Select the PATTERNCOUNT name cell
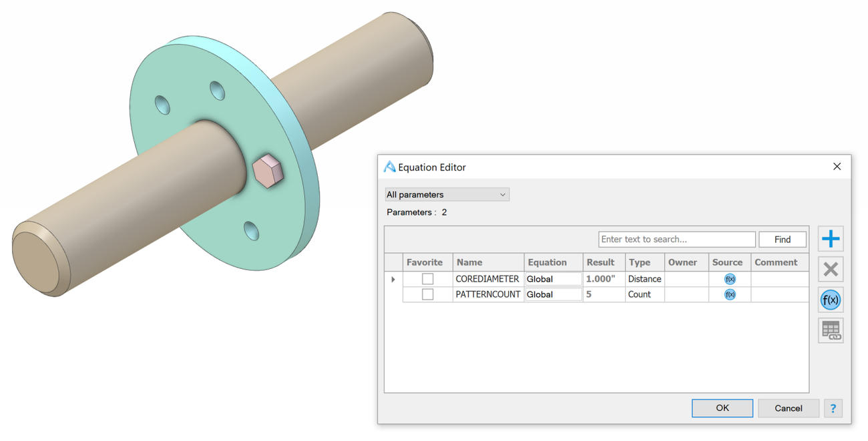The image size is (868, 441). click(x=488, y=294)
